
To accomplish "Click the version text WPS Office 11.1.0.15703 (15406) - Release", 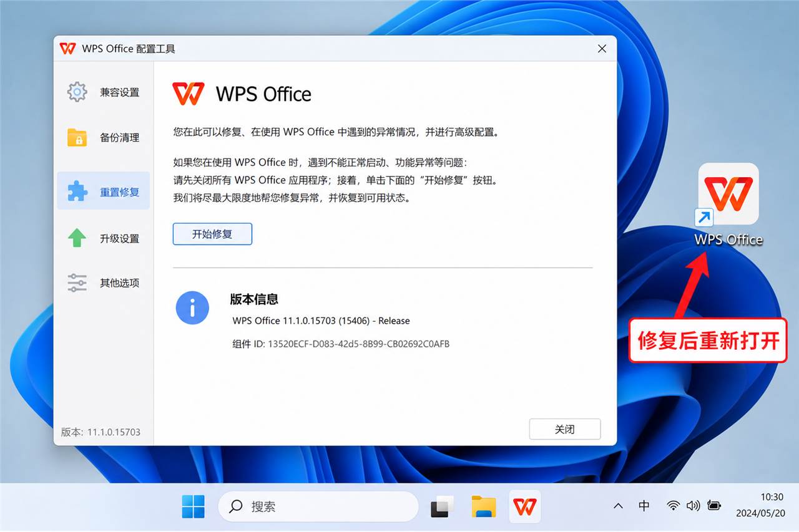I will [321, 321].
